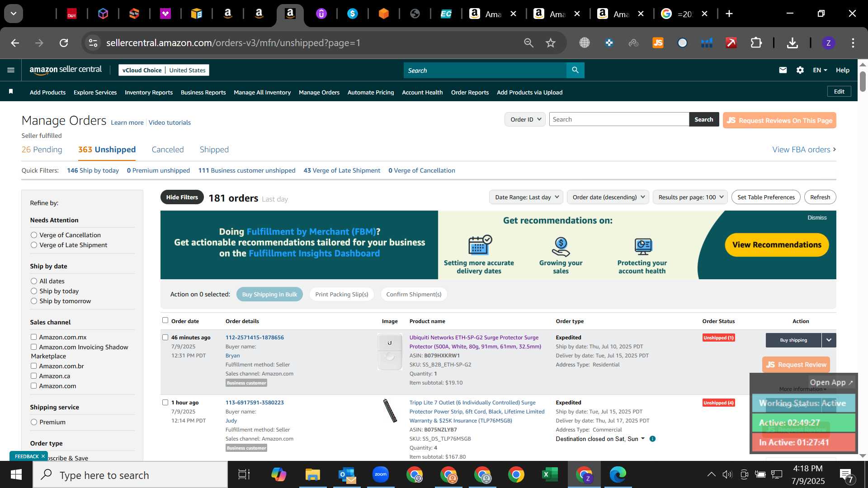Screen dimensions: 868x488
Task: Open order link 112-2571415-1878656
Action: click(255, 337)
